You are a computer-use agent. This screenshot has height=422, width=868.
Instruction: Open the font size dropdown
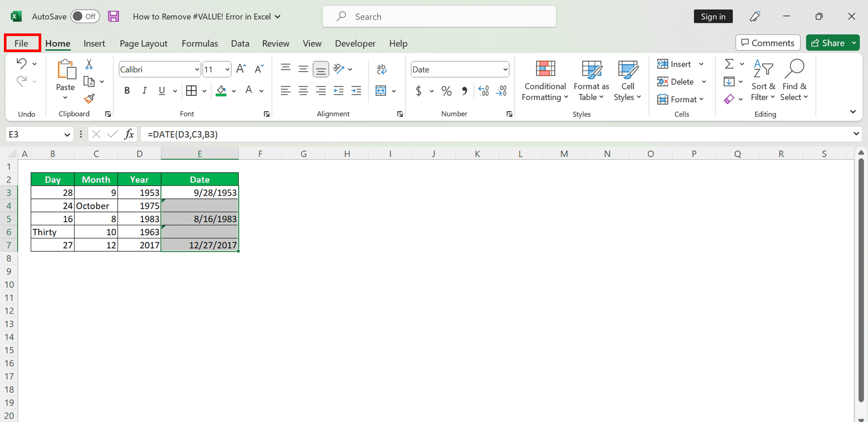pyautogui.click(x=227, y=69)
